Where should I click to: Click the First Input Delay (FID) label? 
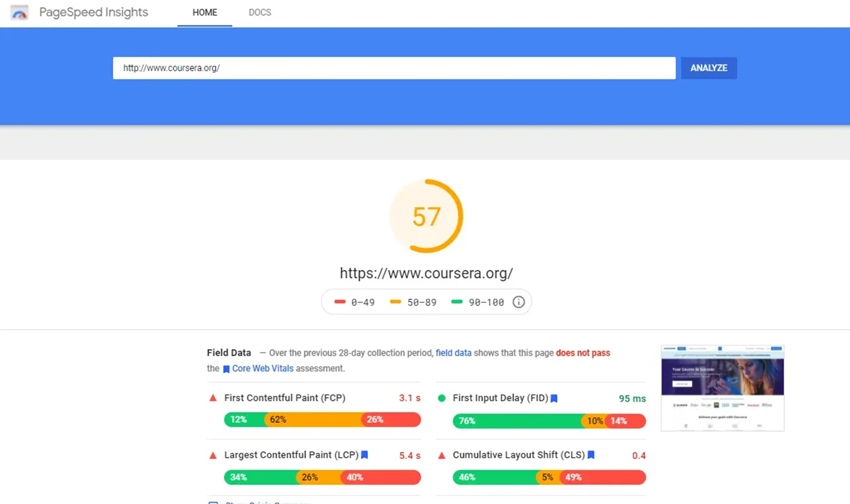pos(501,398)
